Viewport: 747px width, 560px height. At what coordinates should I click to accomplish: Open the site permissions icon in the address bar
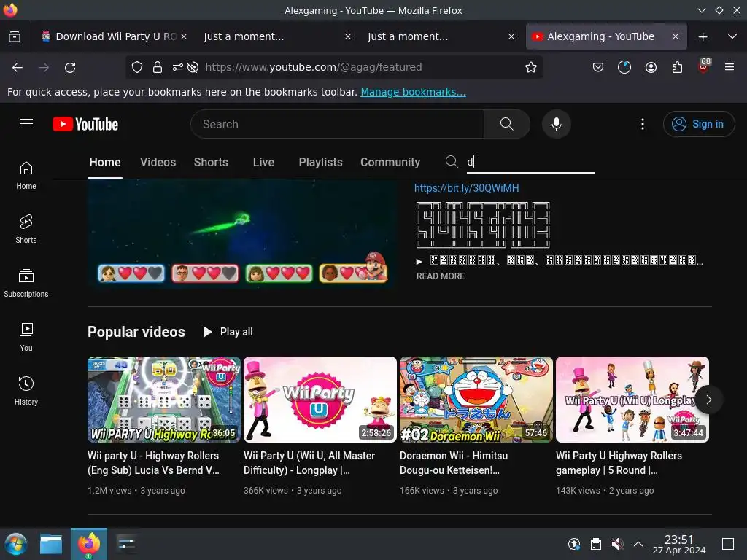178,68
